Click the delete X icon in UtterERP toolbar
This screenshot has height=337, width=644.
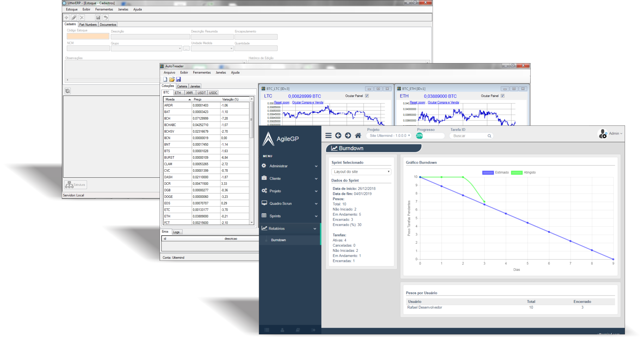pyautogui.click(x=82, y=17)
